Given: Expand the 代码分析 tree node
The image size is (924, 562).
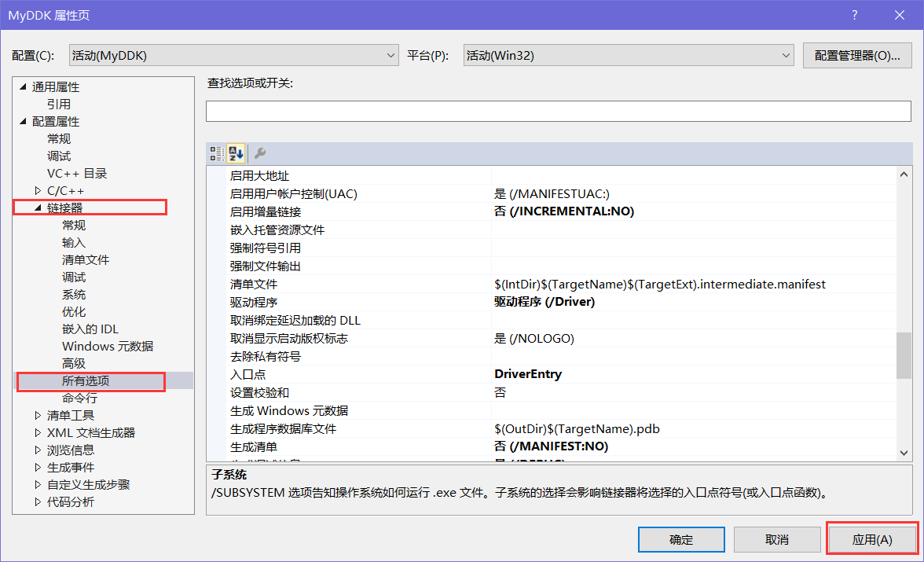Looking at the screenshot, I should 38,501.
